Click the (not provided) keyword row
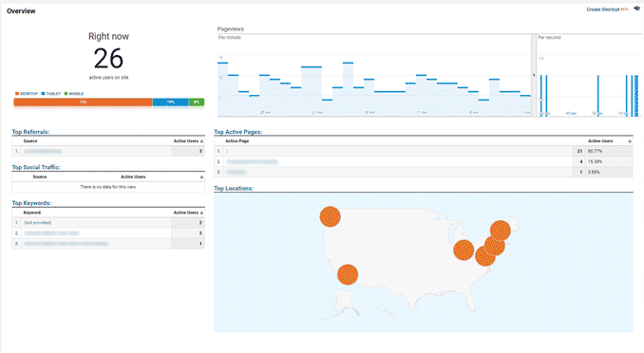Image resolution: width=644 pixels, height=353 pixels. [x=108, y=222]
